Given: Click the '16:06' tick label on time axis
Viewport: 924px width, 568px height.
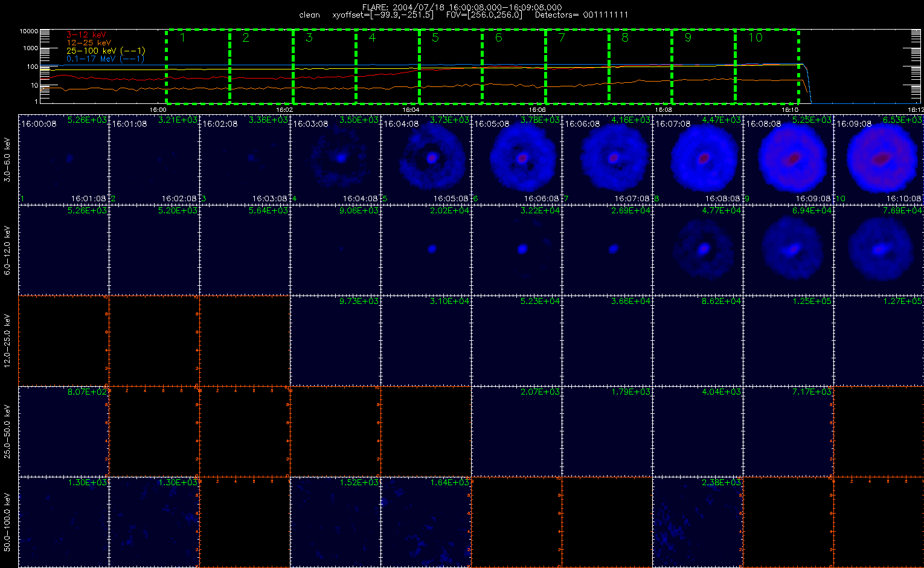Looking at the screenshot, I should point(537,110).
